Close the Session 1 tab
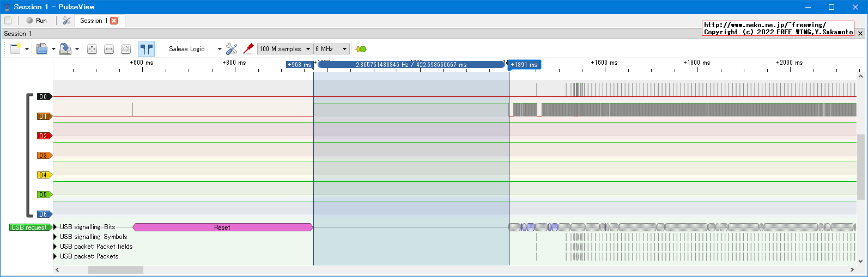Viewport: 868px width, 277px height. click(114, 21)
